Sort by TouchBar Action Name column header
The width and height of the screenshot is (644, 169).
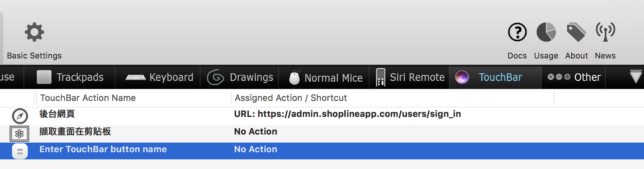click(x=88, y=98)
